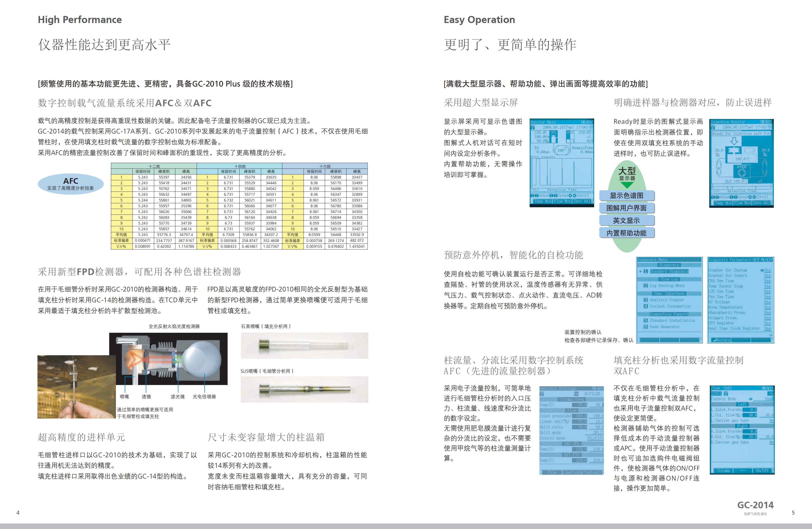The image size is (812, 529).
Task: Click the number 3 Analysis Counter icon
Action: point(646,300)
